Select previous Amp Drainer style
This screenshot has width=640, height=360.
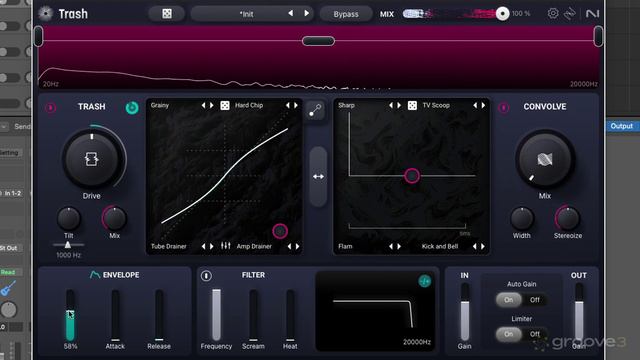289,246
